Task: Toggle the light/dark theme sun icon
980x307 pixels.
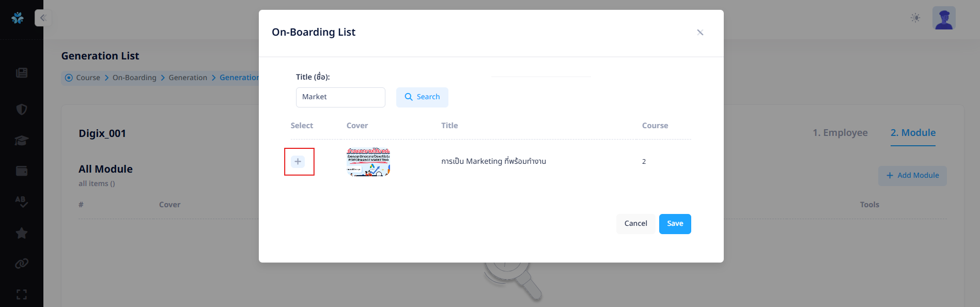Action: [915, 18]
